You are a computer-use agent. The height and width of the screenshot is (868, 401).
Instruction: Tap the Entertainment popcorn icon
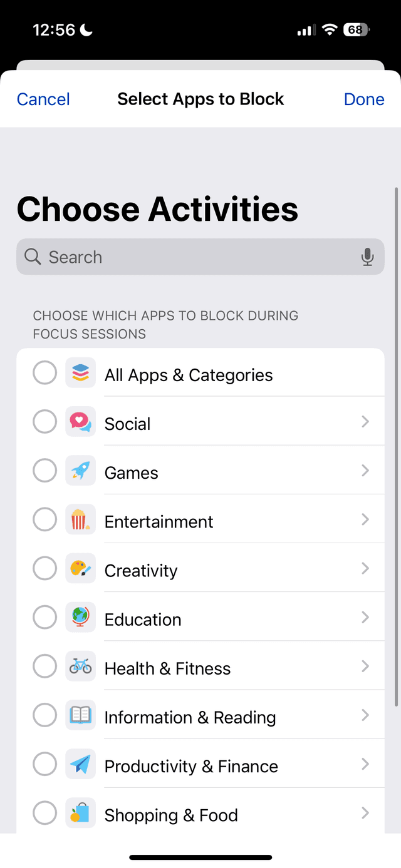pos(81,519)
